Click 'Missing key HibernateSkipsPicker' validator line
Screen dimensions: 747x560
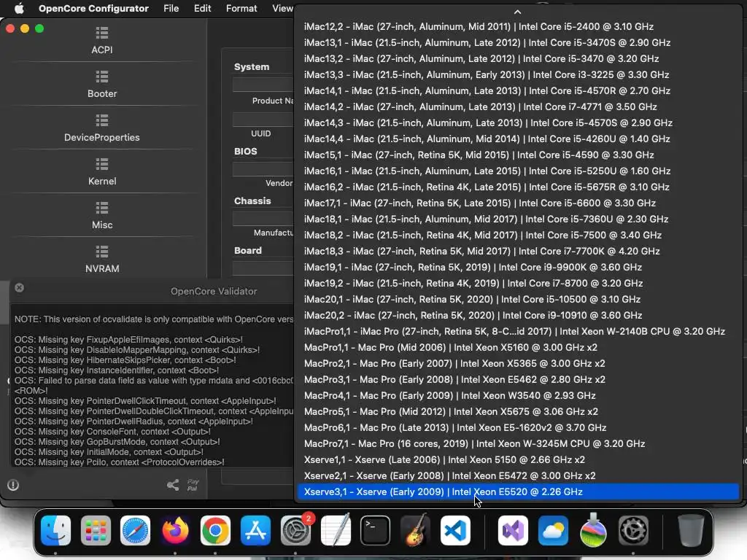coord(125,360)
